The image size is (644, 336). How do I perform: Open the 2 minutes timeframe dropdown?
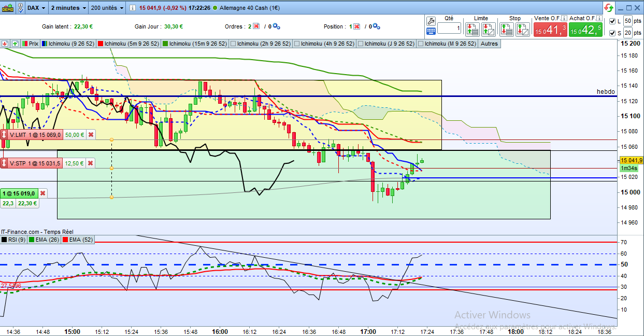69,8
